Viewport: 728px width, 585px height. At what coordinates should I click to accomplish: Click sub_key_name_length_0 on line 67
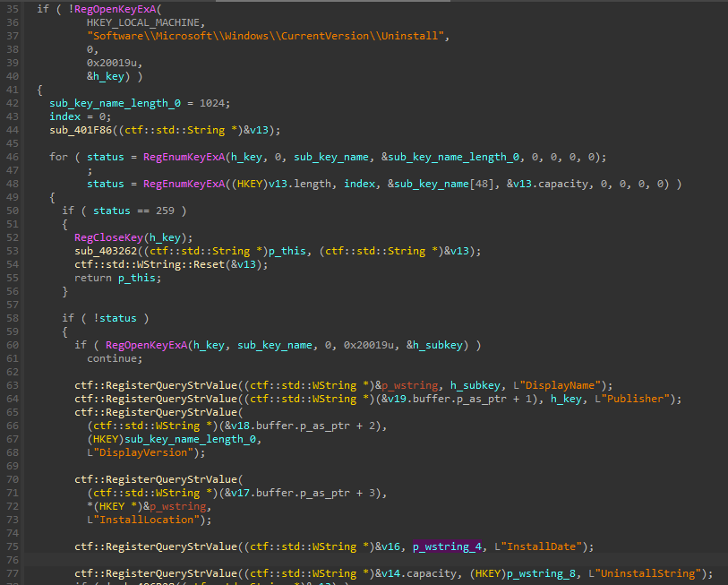point(190,440)
